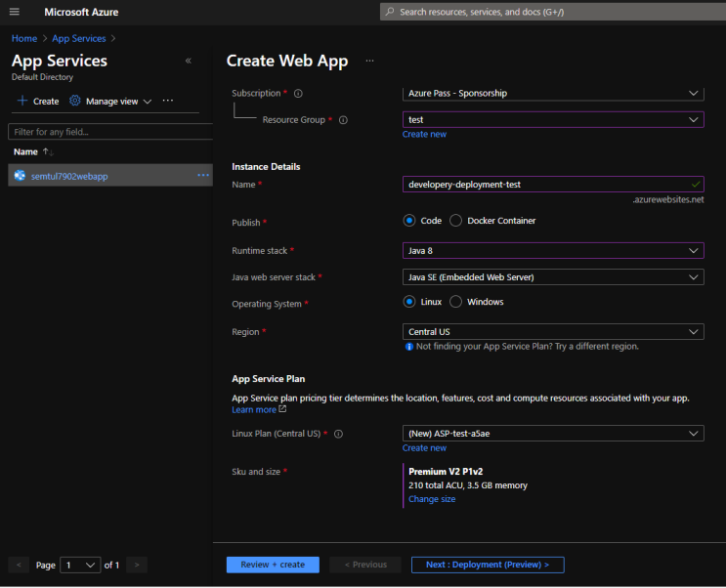
Task: Open the Azure portal hamburger menu
Action: [x=14, y=12]
